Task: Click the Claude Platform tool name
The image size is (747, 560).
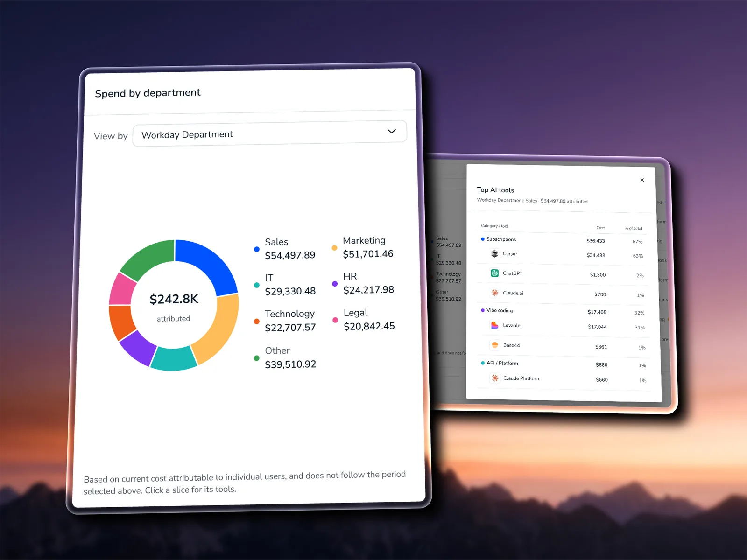Action: click(521, 378)
